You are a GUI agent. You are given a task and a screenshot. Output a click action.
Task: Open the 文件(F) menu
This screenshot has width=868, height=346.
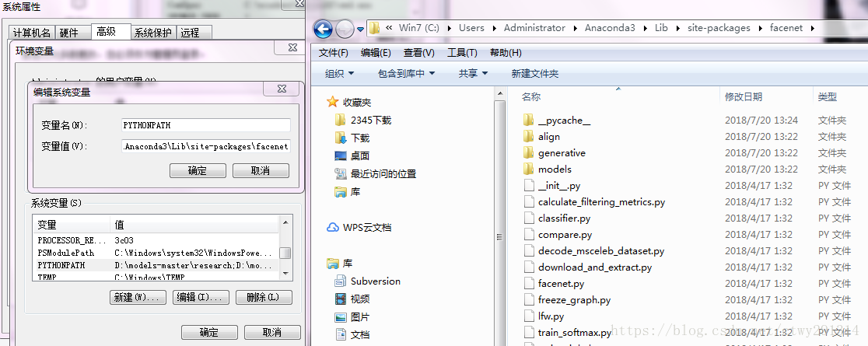[x=333, y=53]
